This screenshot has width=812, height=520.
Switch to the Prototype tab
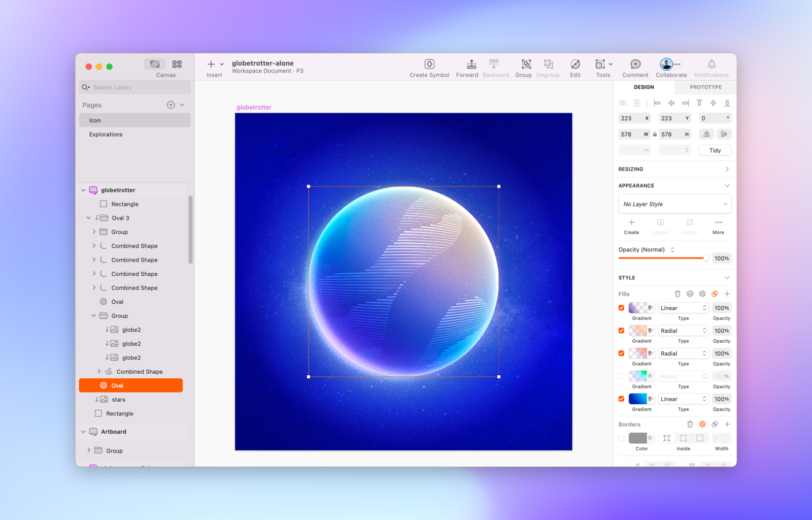point(705,87)
